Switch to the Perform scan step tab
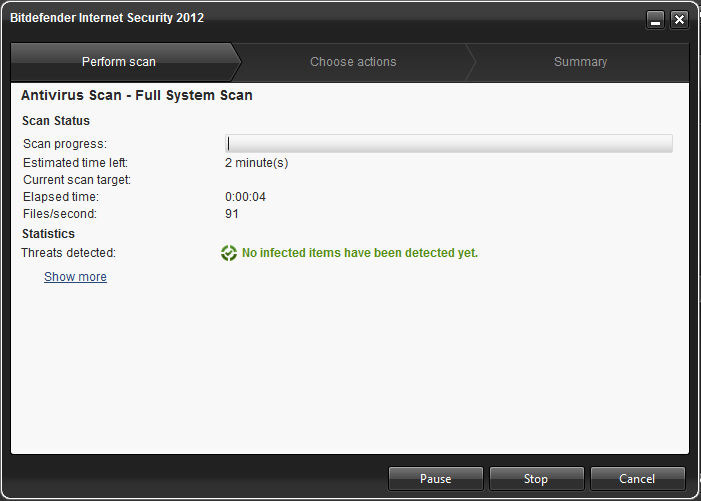 pyautogui.click(x=118, y=62)
